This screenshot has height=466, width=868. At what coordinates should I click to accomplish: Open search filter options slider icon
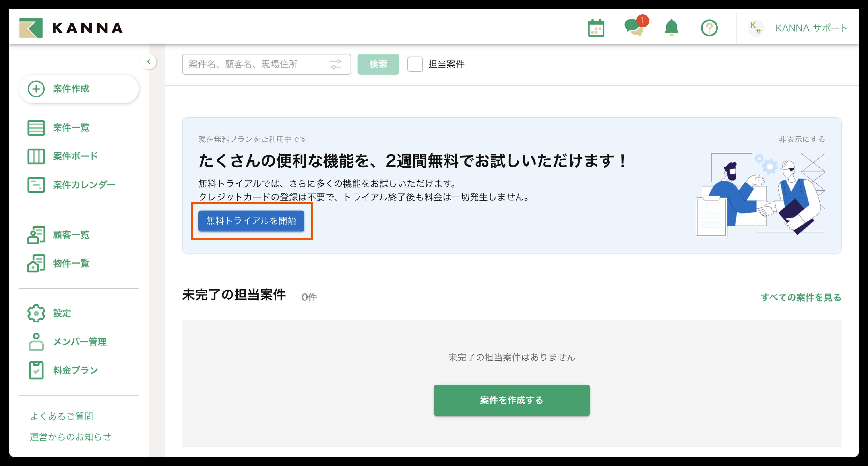(336, 64)
